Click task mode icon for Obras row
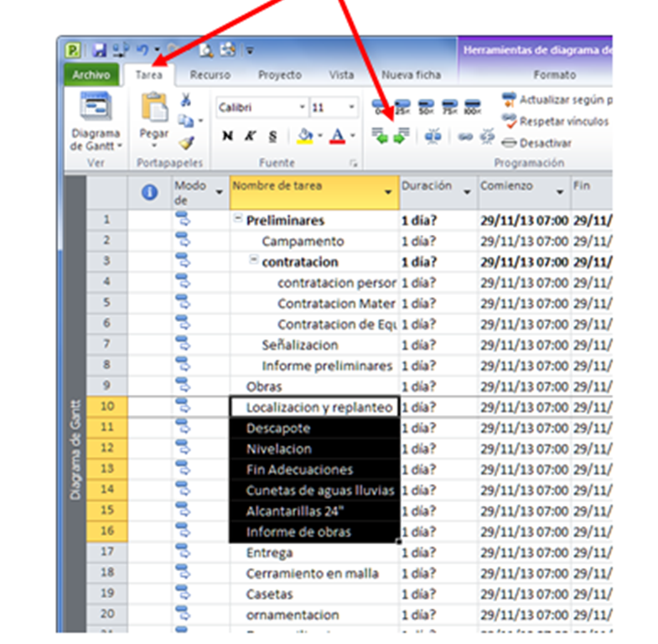This screenshot has width=658, height=644. pyautogui.click(x=183, y=386)
